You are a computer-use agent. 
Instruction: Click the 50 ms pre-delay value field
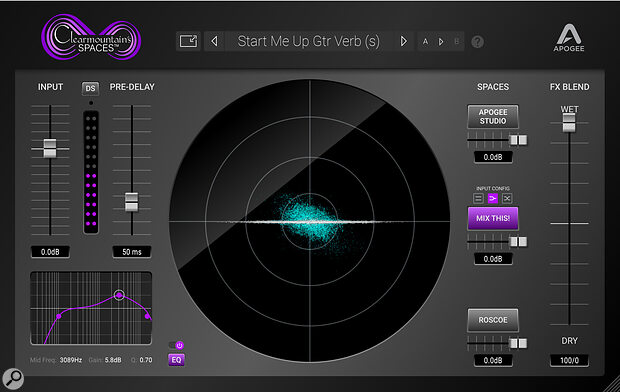click(x=132, y=252)
